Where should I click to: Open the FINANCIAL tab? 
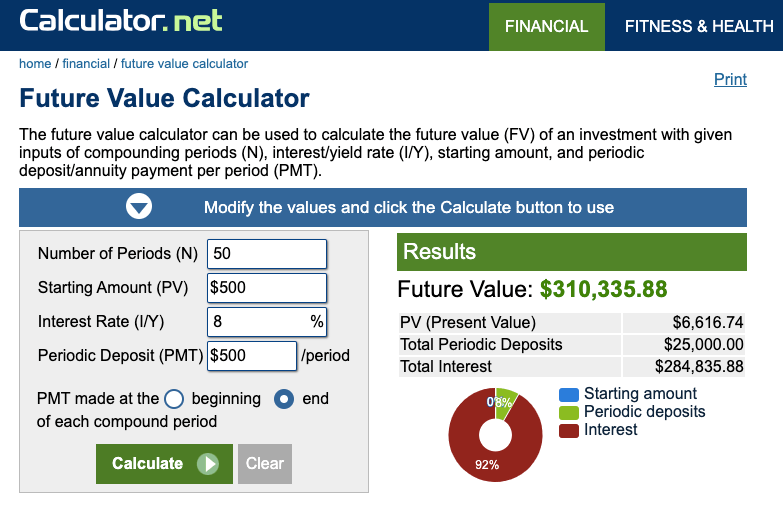tap(546, 26)
